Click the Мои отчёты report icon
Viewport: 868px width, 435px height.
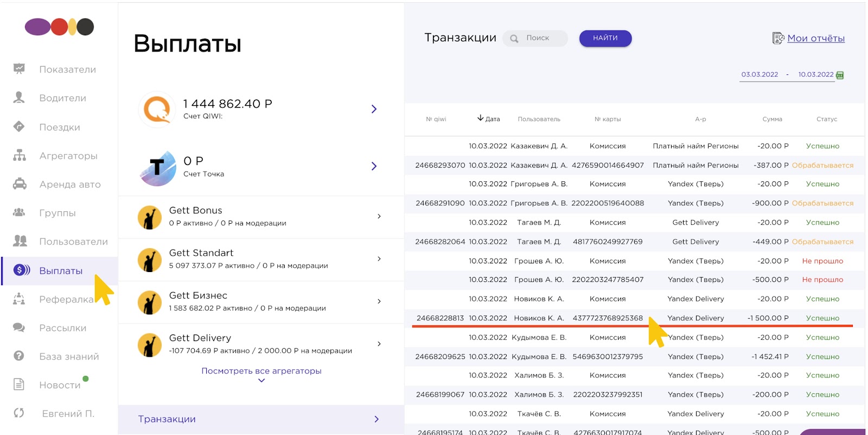(778, 38)
